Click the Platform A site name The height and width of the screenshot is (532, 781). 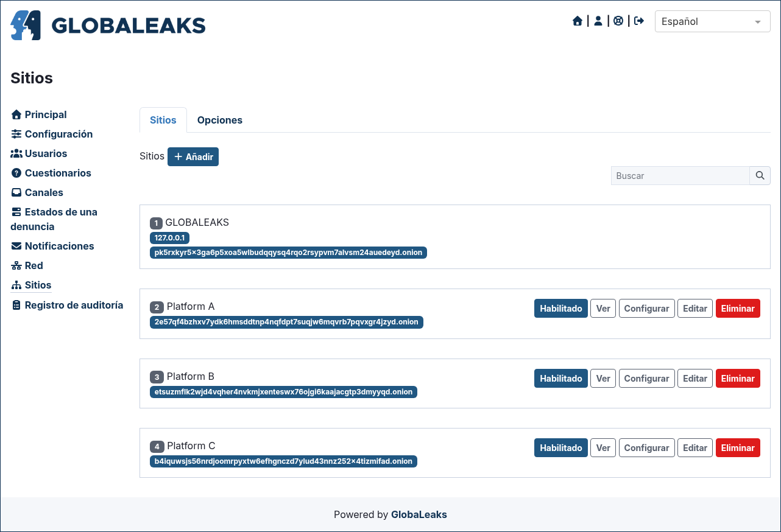(191, 307)
